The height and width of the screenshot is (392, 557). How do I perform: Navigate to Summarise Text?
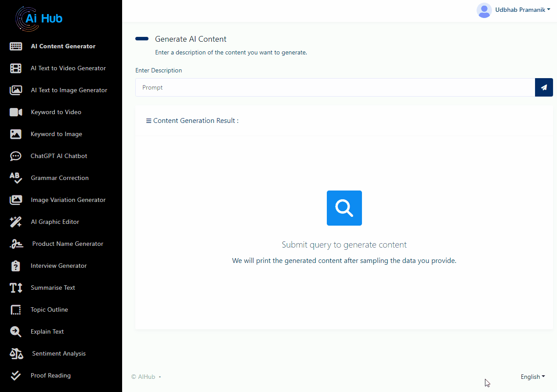coord(53,288)
